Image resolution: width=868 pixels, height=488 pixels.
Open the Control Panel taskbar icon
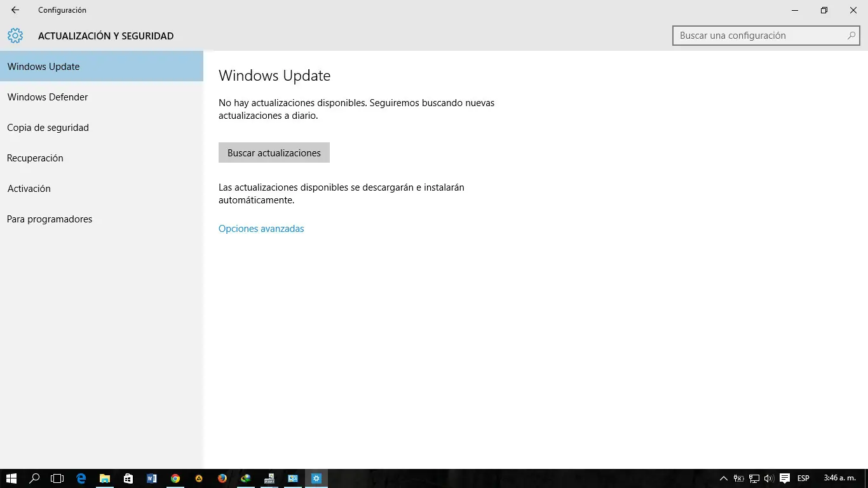[x=293, y=478]
